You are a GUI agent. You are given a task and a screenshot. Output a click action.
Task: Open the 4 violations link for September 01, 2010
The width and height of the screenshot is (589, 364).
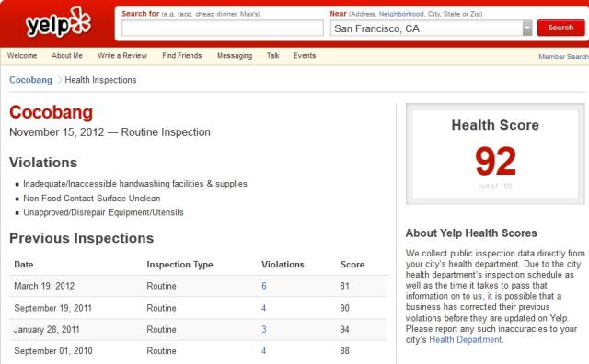264,351
